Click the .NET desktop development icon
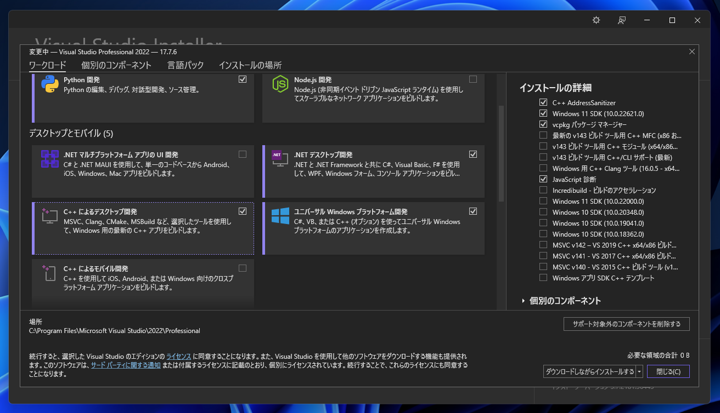 [280, 159]
